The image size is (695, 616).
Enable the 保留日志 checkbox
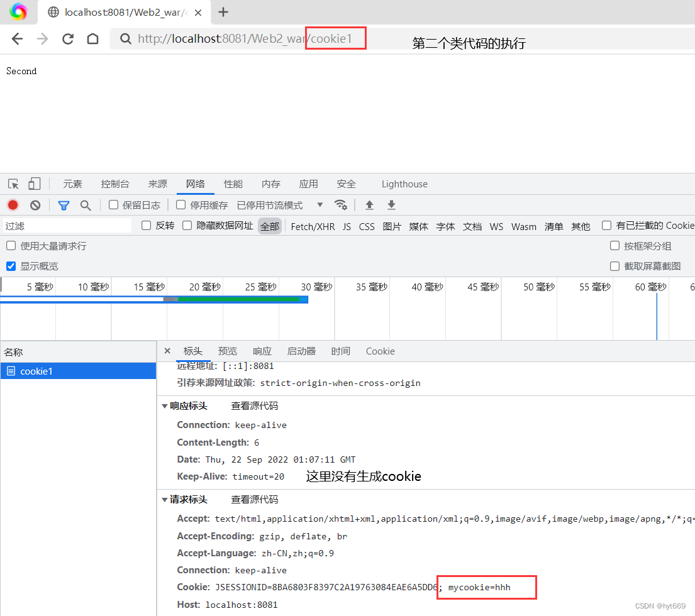113,205
